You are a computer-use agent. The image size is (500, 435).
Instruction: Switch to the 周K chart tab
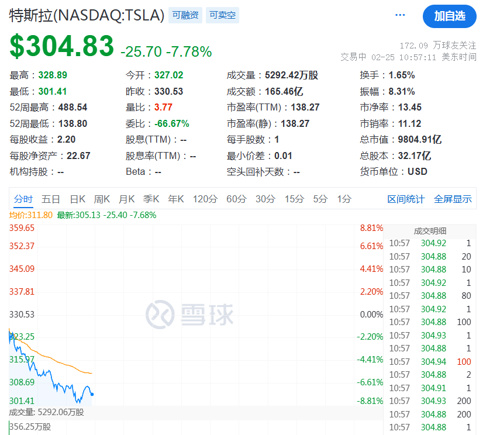pos(102,199)
